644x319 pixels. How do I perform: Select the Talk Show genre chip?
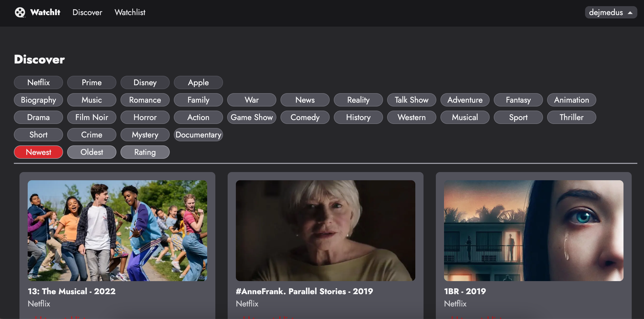click(x=411, y=100)
